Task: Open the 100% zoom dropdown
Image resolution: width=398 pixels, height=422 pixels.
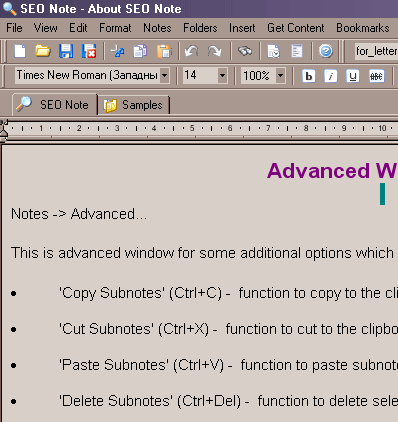Action: click(x=281, y=76)
